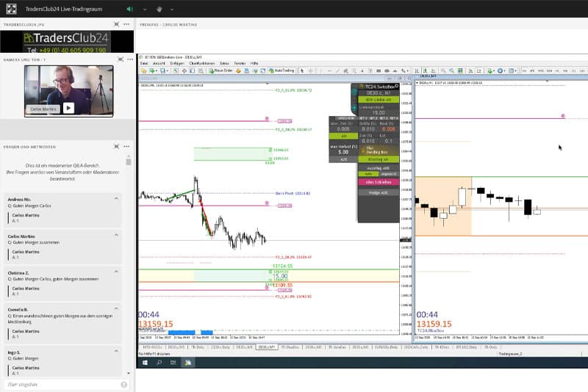Image resolution: width=588 pixels, height=392 pixels.
Task: Collapse Carlos Martins' Guten Morgen zusammen question
Action: tap(116, 235)
